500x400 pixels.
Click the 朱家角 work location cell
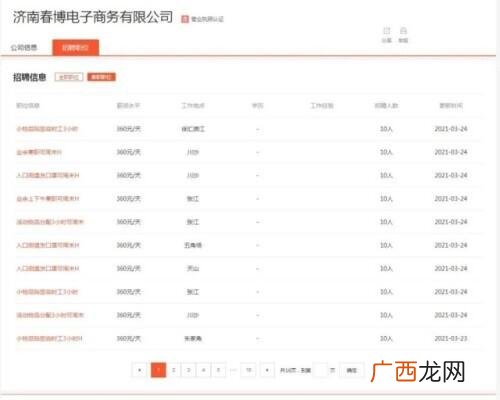coord(193,339)
